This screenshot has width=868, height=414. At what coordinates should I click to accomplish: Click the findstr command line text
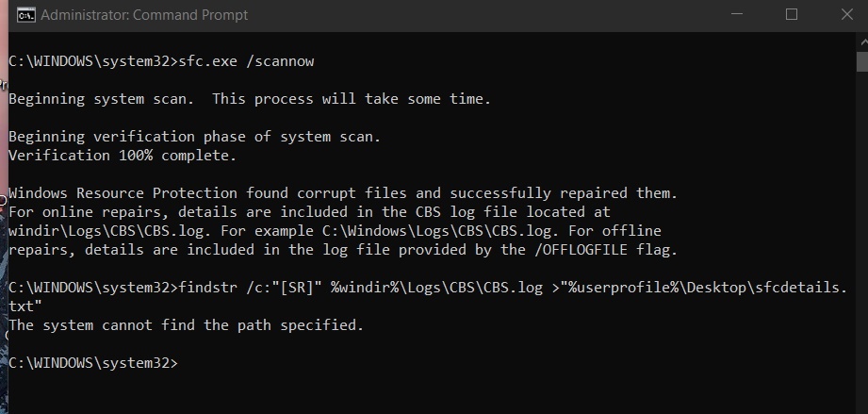pyautogui.click(x=428, y=288)
